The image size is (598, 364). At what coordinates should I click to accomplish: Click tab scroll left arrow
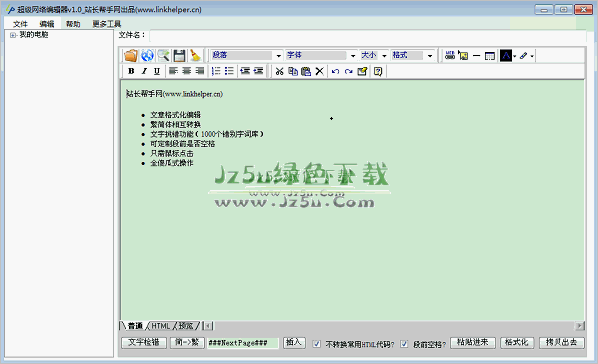208,326
